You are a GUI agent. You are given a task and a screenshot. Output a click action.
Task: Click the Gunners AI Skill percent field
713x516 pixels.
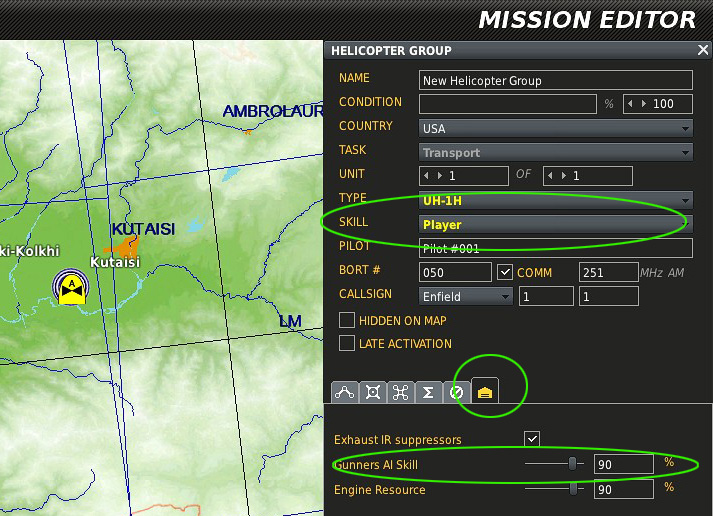click(623, 464)
